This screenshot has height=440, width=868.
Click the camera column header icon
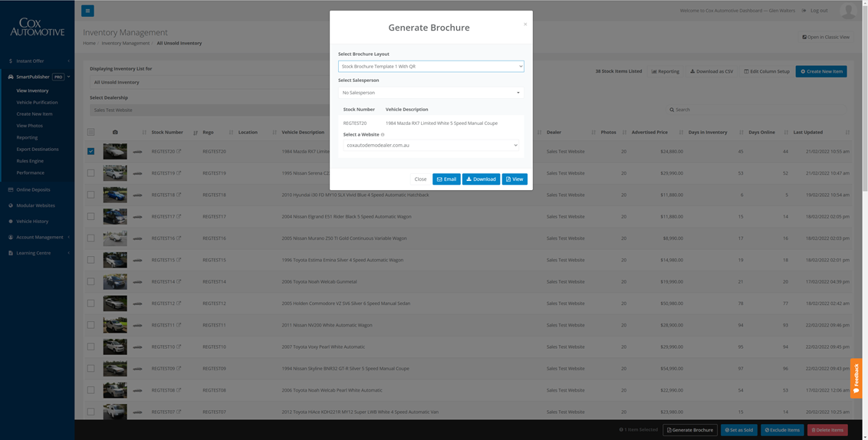click(115, 133)
